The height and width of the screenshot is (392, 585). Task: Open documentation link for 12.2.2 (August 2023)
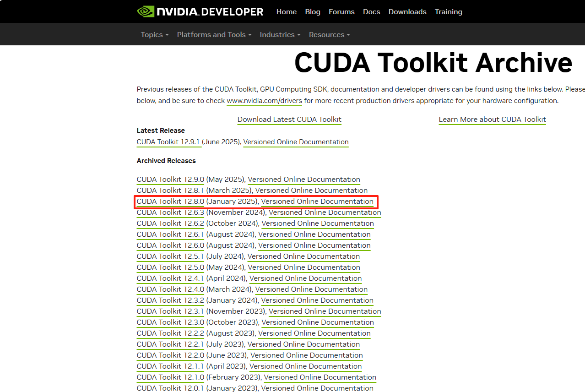(314, 333)
